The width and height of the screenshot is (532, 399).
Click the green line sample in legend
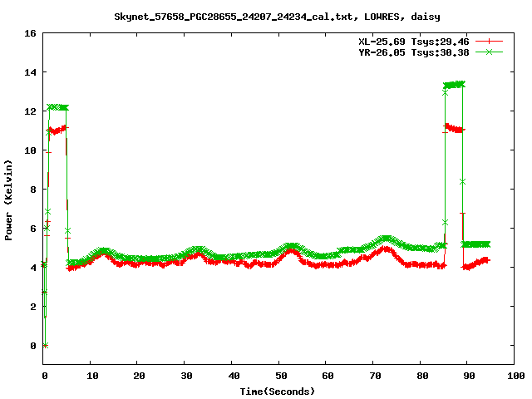490,52
